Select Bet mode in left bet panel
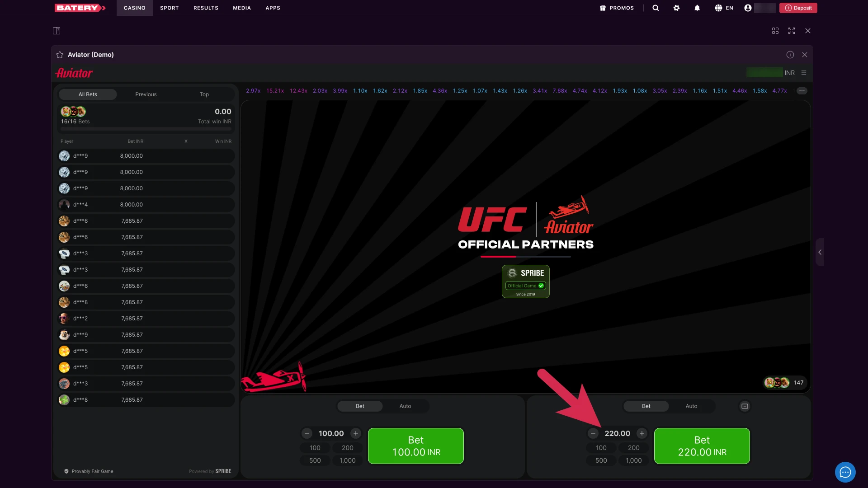 [360, 406]
